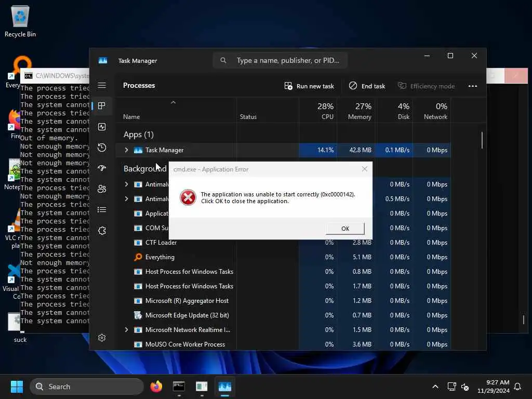This screenshot has width=532, height=399.
Task: Expand second Antimalware process row
Action: pyautogui.click(x=126, y=199)
